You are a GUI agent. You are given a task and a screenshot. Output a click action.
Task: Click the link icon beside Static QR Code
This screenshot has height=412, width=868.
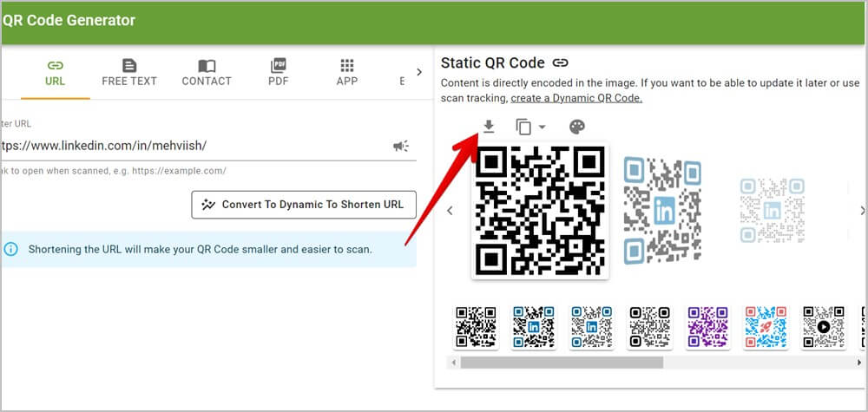tap(560, 63)
